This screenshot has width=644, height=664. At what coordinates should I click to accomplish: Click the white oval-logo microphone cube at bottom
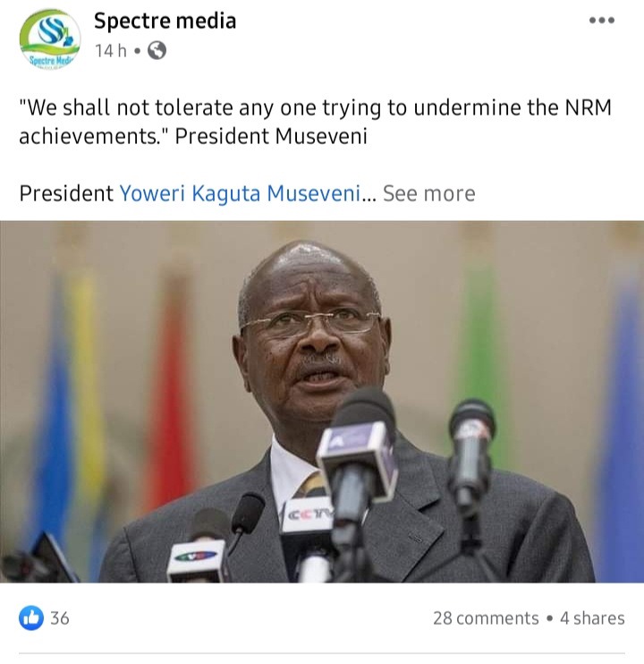pyautogui.click(x=197, y=560)
